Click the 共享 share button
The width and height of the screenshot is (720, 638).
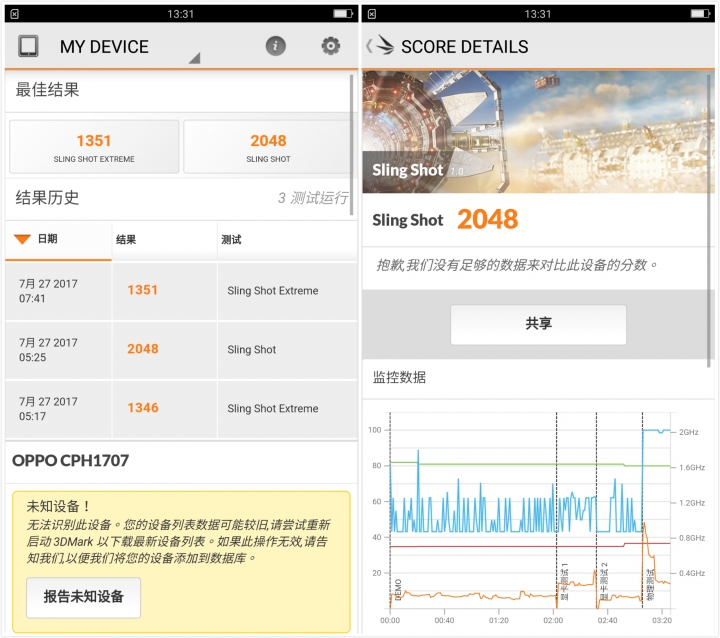click(538, 324)
